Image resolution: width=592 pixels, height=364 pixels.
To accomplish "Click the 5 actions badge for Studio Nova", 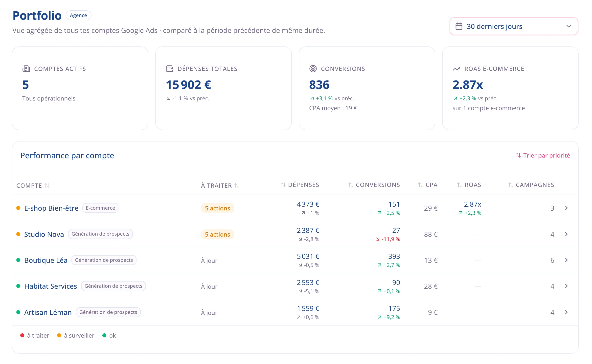I will tap(217, 234).
